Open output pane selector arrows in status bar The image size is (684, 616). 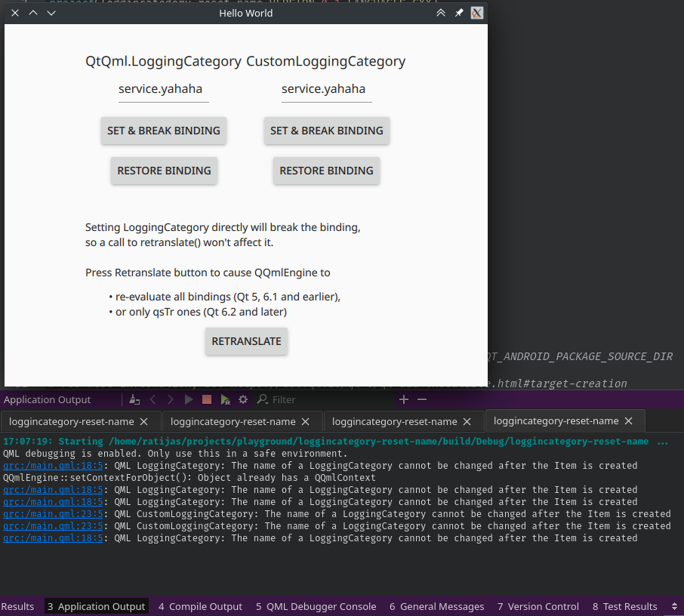point(674,606)
